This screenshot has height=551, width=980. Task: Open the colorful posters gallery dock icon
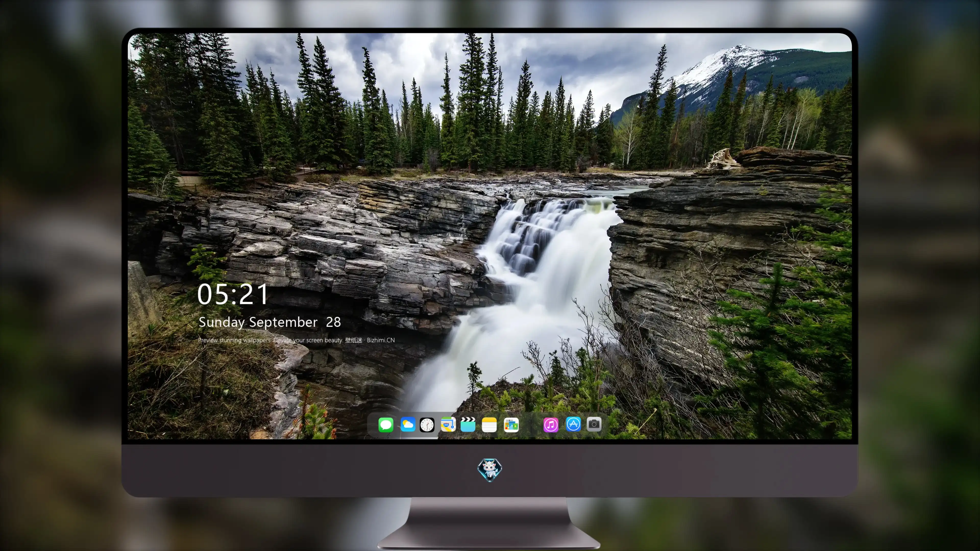511,425
